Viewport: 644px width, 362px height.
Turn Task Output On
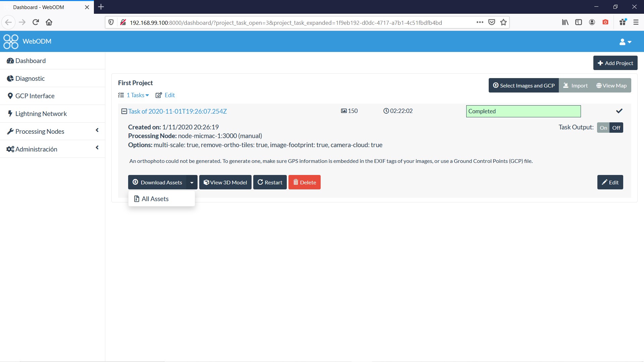click(603, 127)
